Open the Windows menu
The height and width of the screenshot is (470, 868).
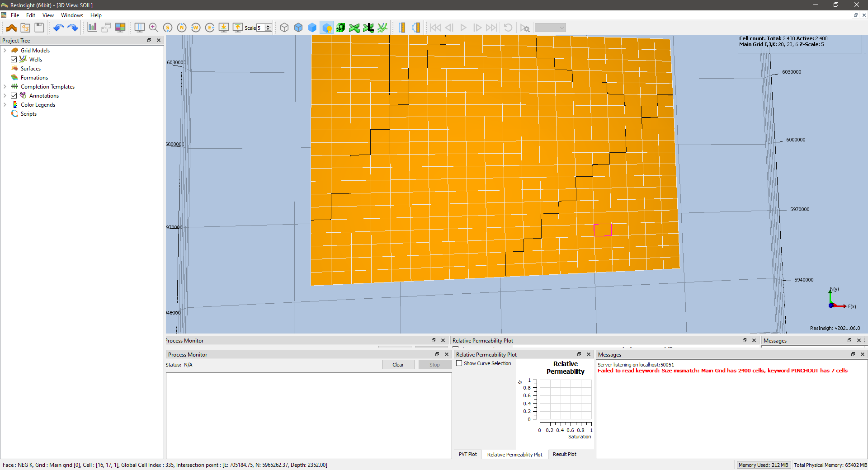72,15
